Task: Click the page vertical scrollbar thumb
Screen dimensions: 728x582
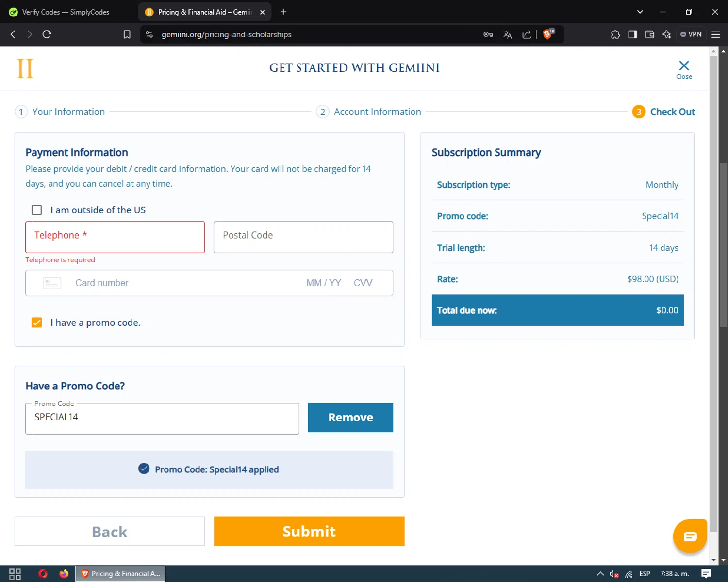Action: pyautogui.click(x=724, y=245)
